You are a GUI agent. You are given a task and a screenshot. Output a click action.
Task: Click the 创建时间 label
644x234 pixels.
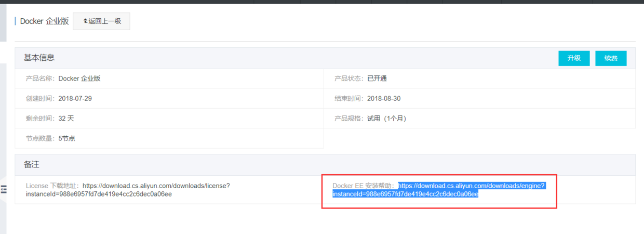(41, 98)
